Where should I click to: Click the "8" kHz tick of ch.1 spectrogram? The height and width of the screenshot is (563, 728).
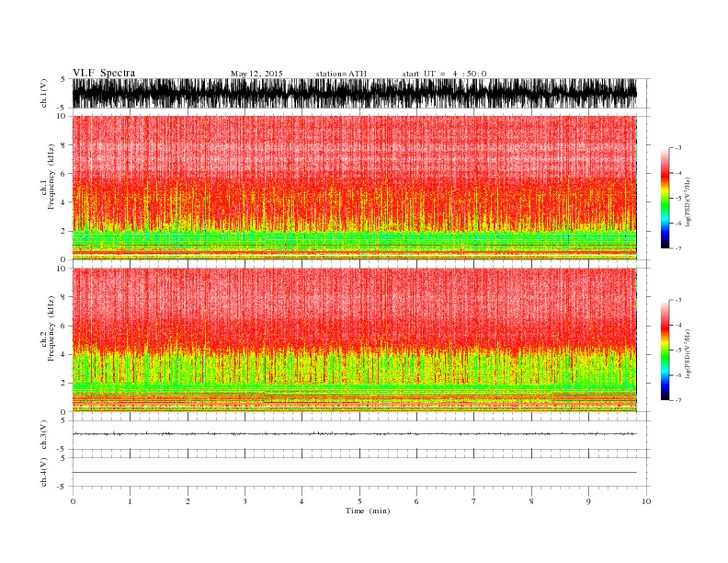64,145
